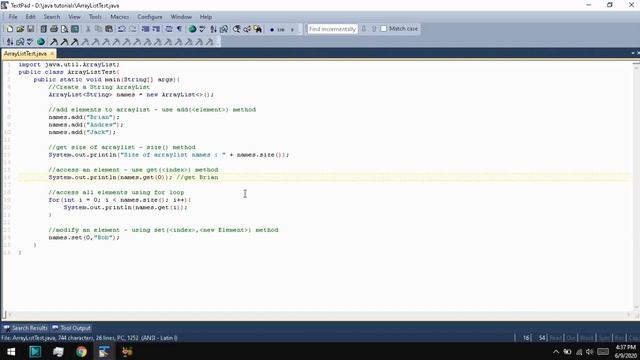Open the Configure menu

pyautogui.click(x=150, y=17)
